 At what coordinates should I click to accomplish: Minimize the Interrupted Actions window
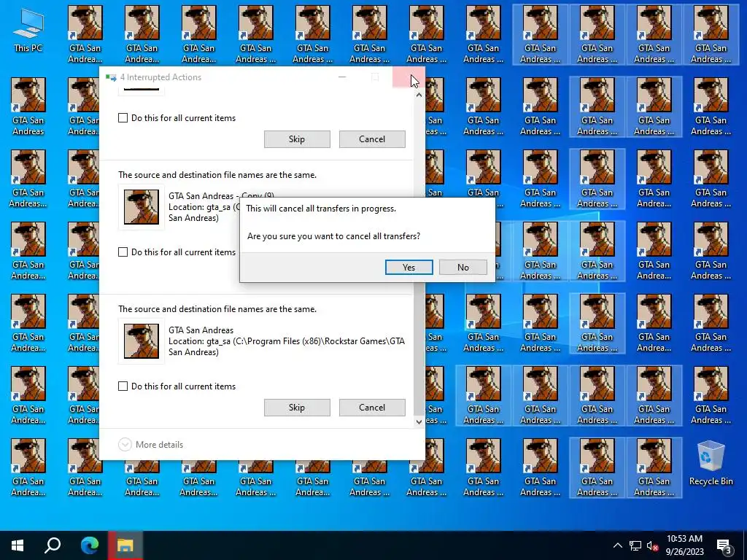point(342,77)
